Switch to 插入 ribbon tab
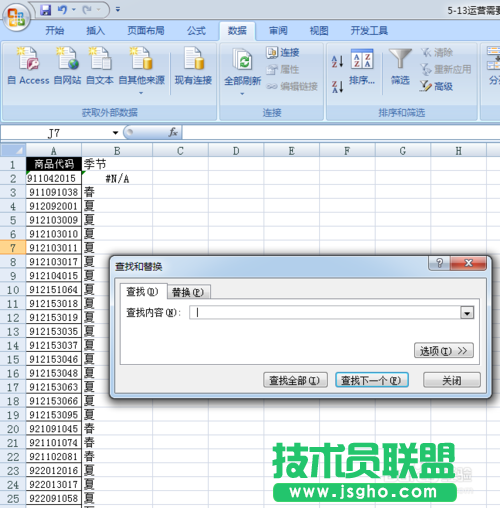This screenshot has width=500, height=508. tap(95, 31)
